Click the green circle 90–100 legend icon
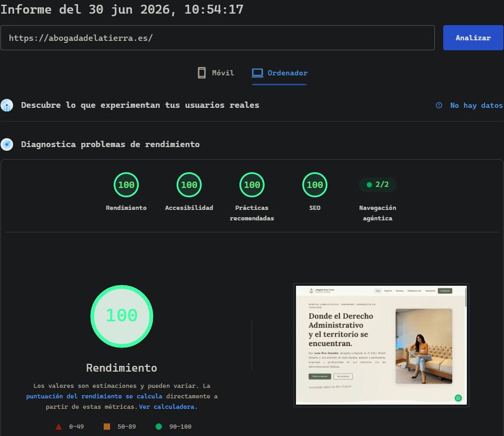504x436 pixels. [x=158, y=427]
